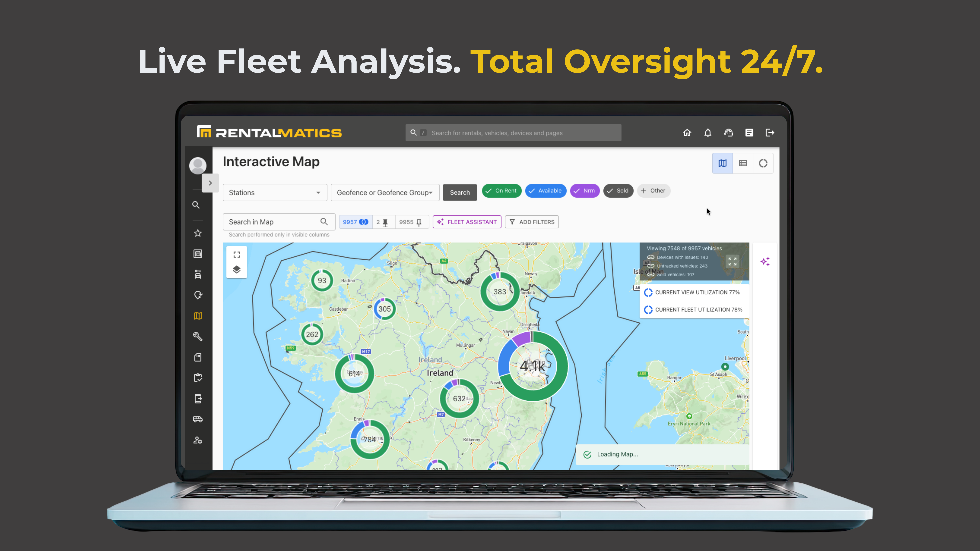This screenshot has height=551, width=980.
Task: Go to the Home page icon
Action: pos(687,133)
